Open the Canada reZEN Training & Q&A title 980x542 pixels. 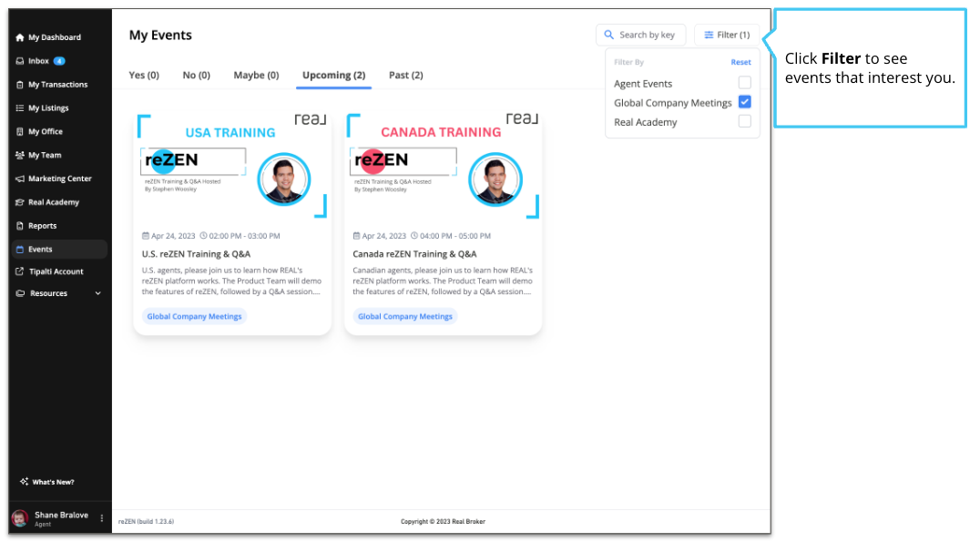point(415,254)
